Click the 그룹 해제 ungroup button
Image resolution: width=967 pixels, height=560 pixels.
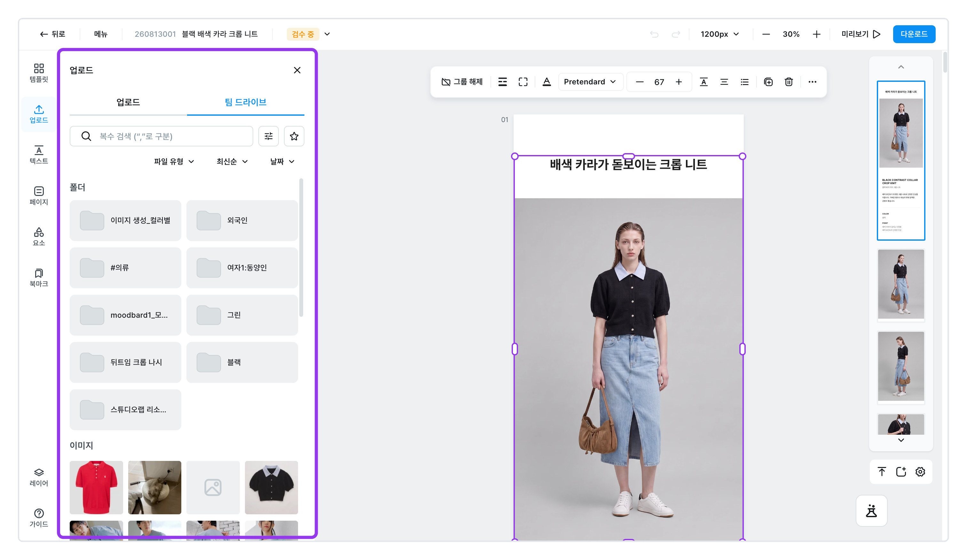(462, 82)
